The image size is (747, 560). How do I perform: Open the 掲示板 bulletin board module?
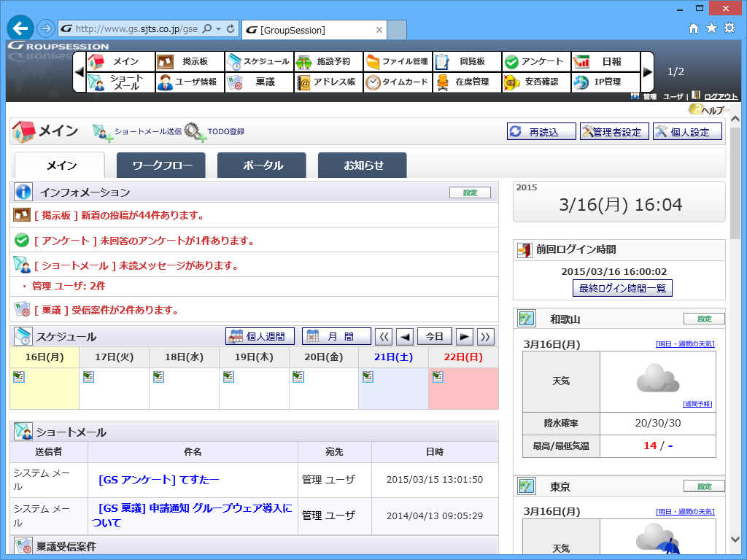(188, 61)
